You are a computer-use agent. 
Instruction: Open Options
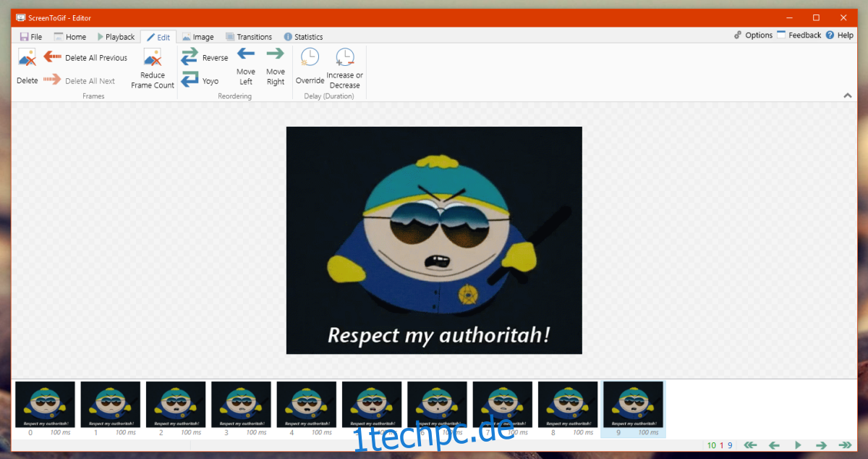pyautogui.click(x=753, y=35)
